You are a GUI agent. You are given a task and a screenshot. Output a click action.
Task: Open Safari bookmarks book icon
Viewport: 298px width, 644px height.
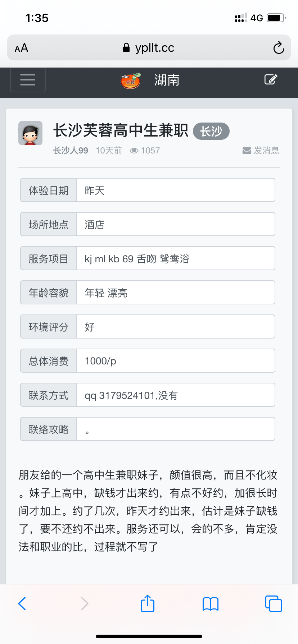tap(210, 603)
